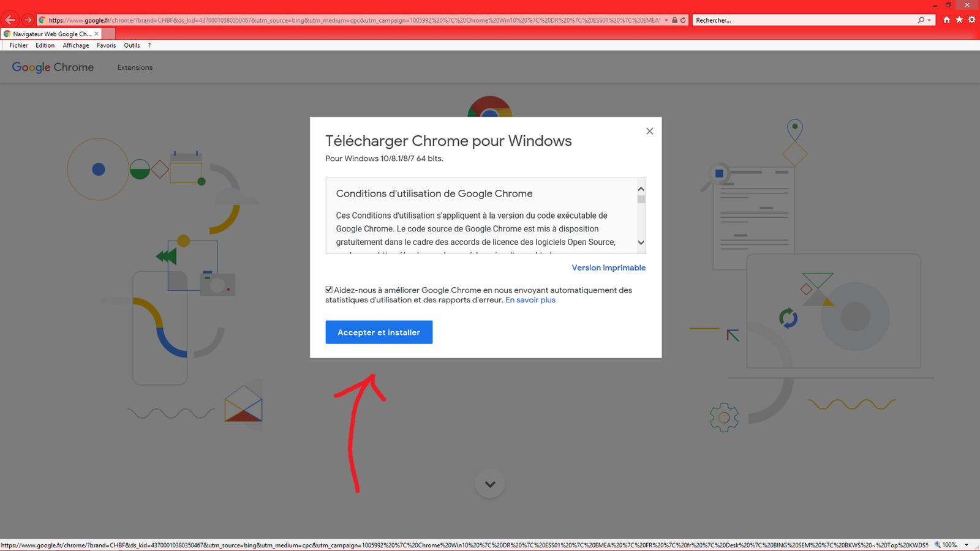Close the Télécharger Chrome dialog with X

[x=649, y=131]
